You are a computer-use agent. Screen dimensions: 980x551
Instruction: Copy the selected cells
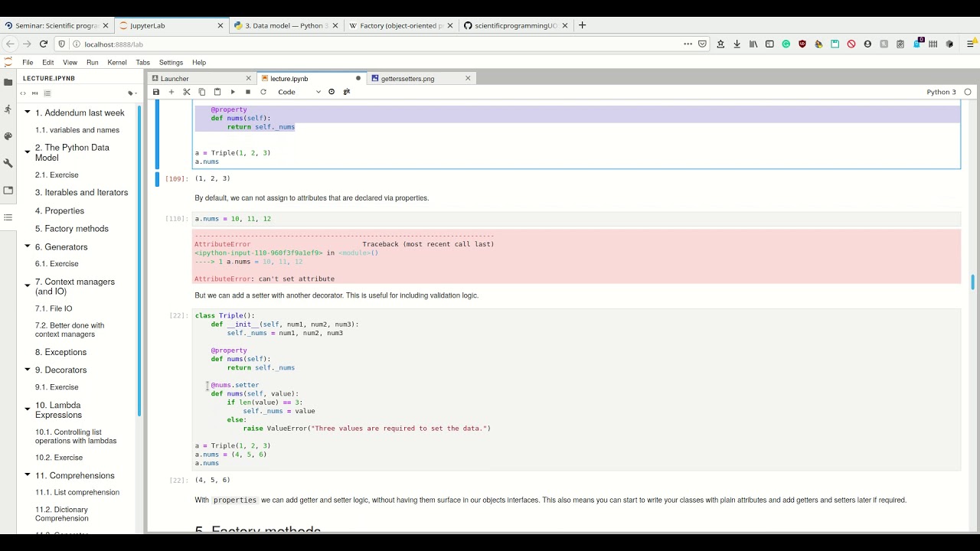pyautogui.click(x=202, y=92)
